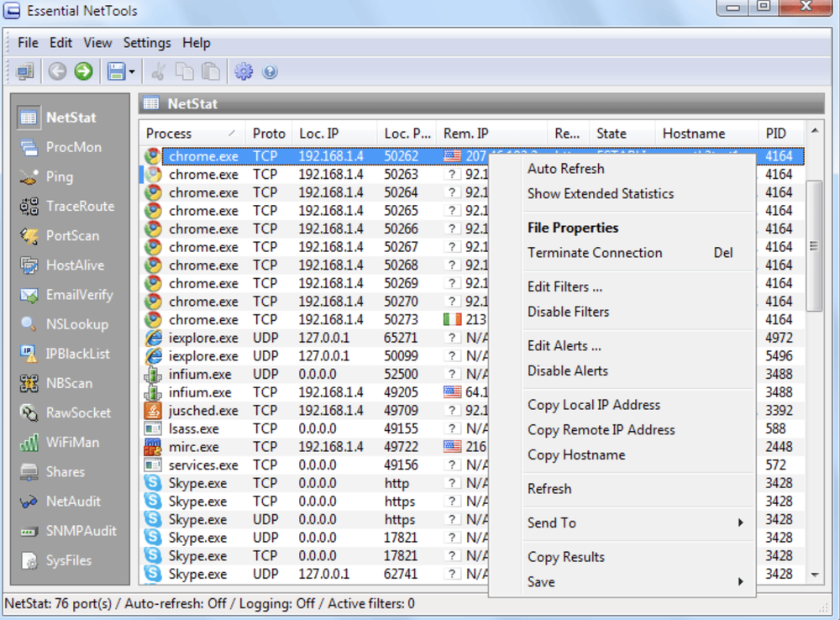Open the Help menu
Viewport: 840px width, 620px height.
(x=196, y=43)
